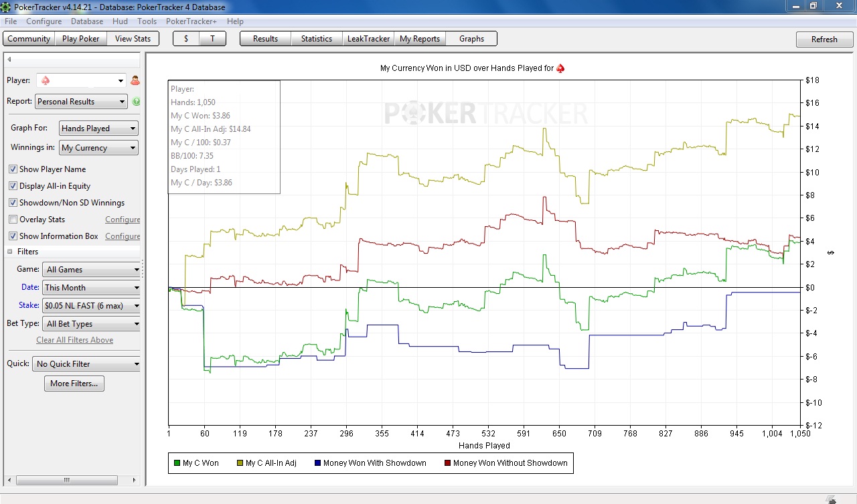Select the T tournaments toggle
The width and height of the screenshot is (857, 504).
pos(212,39)
